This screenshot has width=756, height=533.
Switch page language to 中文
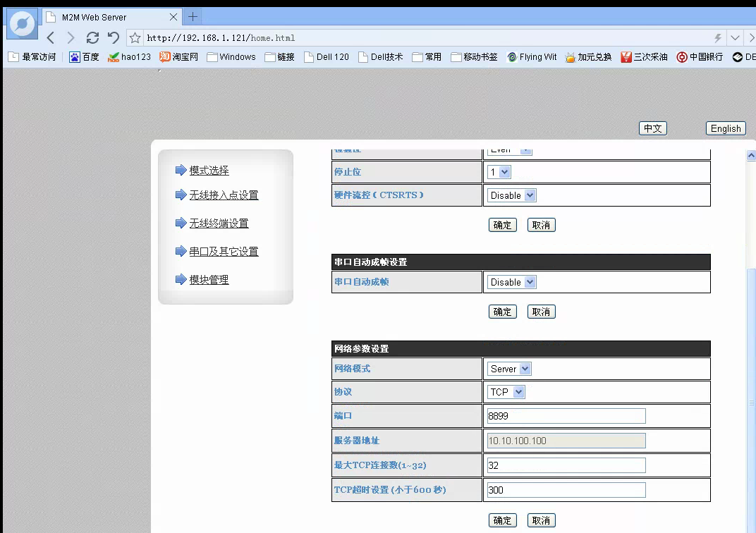pyautogui.click(x=653, y=129)
